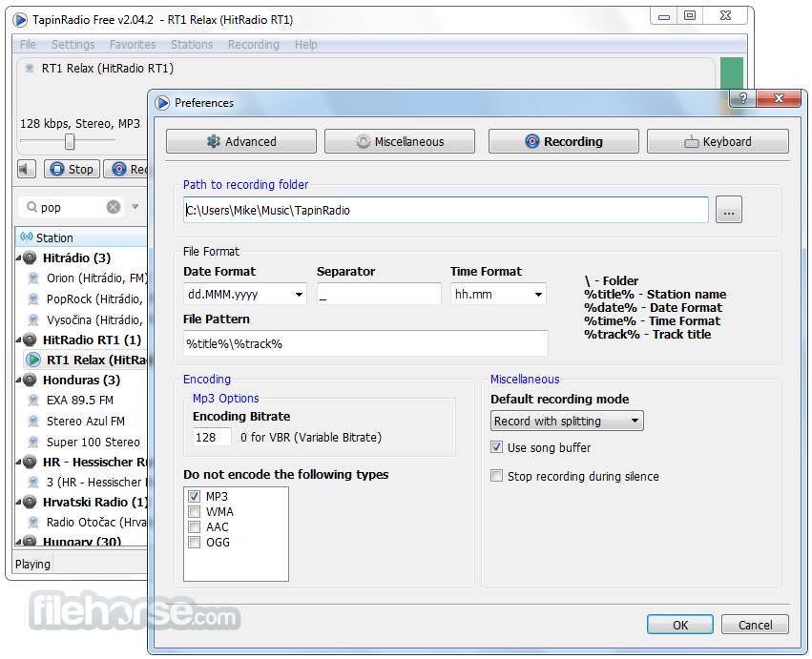812x659 pixels.
Task: Open the Settings menu
Action: tap(73, 45)
